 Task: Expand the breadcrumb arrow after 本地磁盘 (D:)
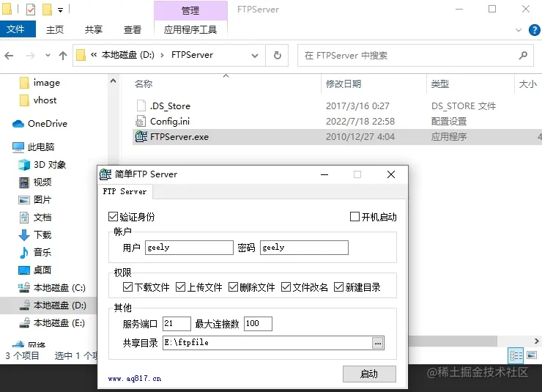coord(162,55)
